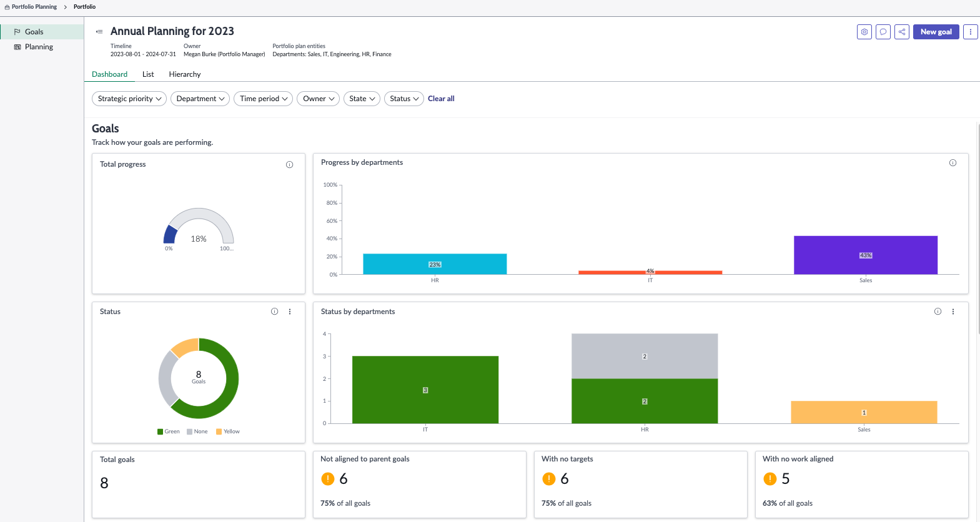Expand the Strategic priority filter dropdown
980x522 pixels.
(129, 99)
